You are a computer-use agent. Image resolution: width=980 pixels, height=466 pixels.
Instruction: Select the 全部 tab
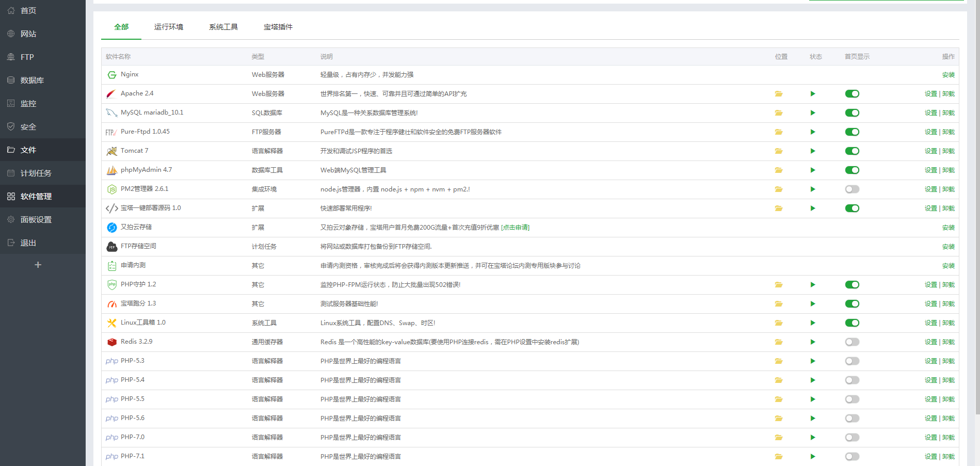click(x=121, y=27)
